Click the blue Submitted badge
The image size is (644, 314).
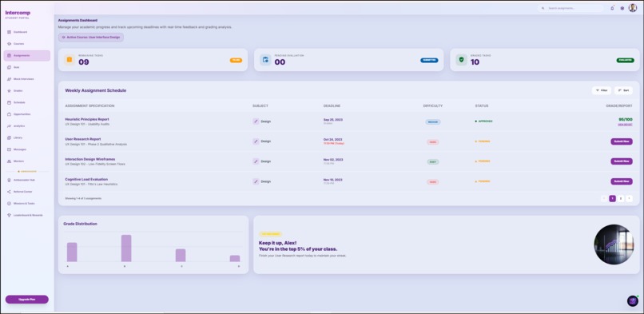click(x=429, y=61)
